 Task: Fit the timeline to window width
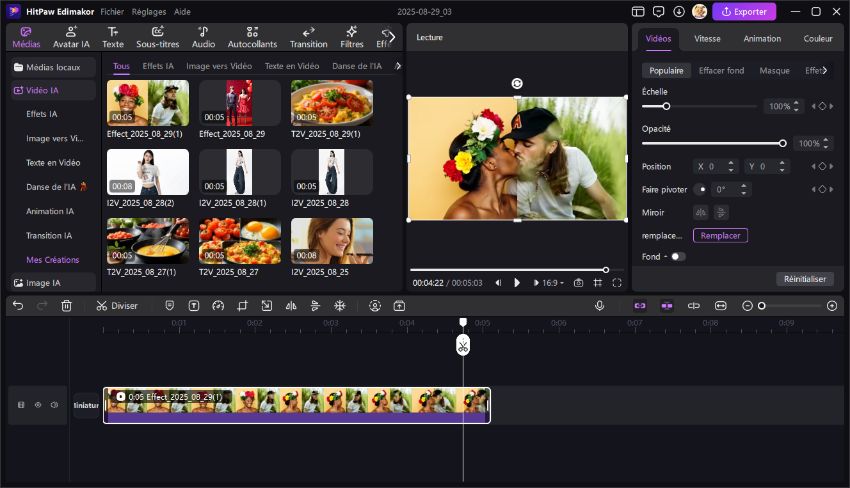click(x=720, y=306)
